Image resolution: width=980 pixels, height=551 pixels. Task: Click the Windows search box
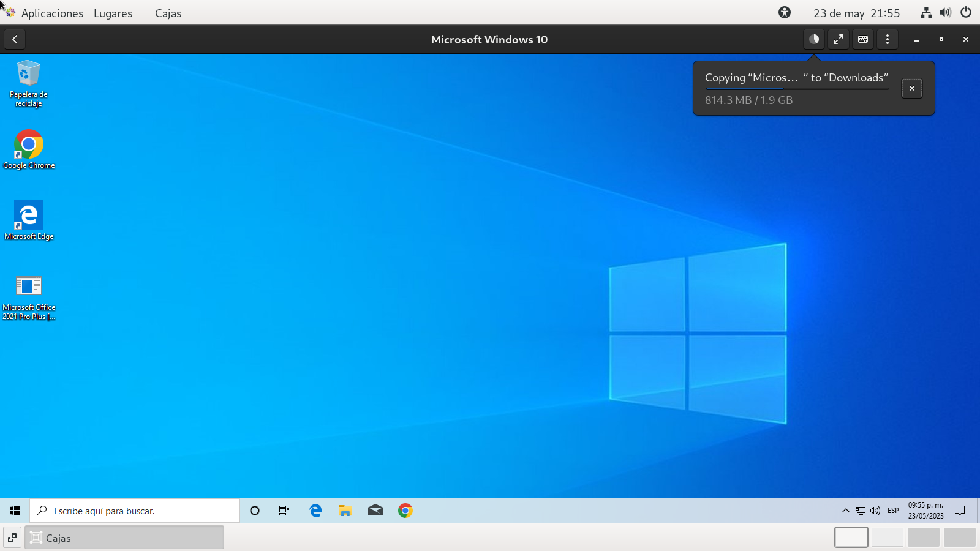pyautogui.click(x=135, y=511)
